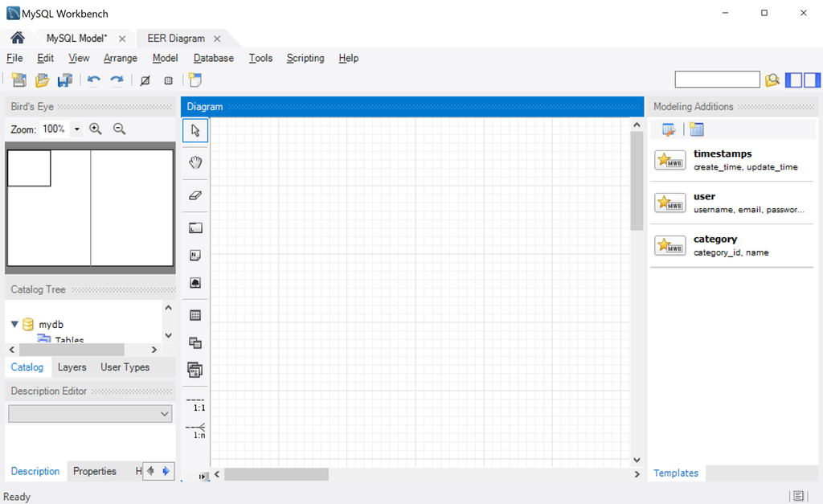823x504 pixels.
Task: Select the standard mouse pointer tool
Action: (195, 129)
